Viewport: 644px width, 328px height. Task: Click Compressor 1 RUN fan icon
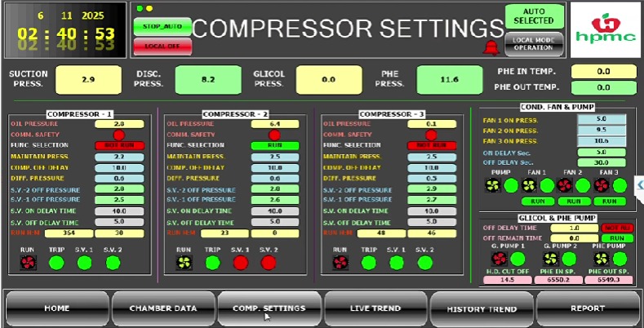point(29,262)
